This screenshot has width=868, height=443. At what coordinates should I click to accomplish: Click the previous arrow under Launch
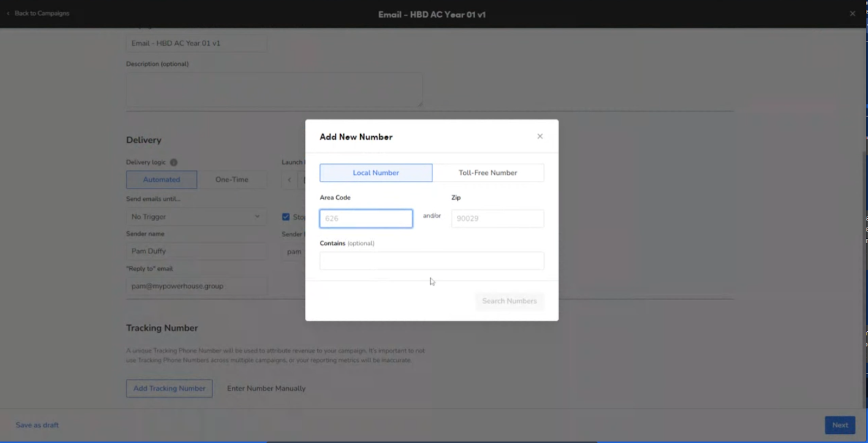[289, 180]
